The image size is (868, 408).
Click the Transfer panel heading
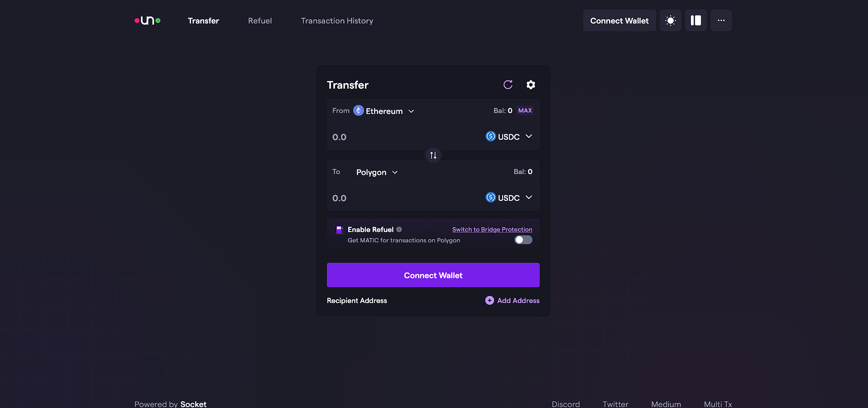tap(348, 85)
